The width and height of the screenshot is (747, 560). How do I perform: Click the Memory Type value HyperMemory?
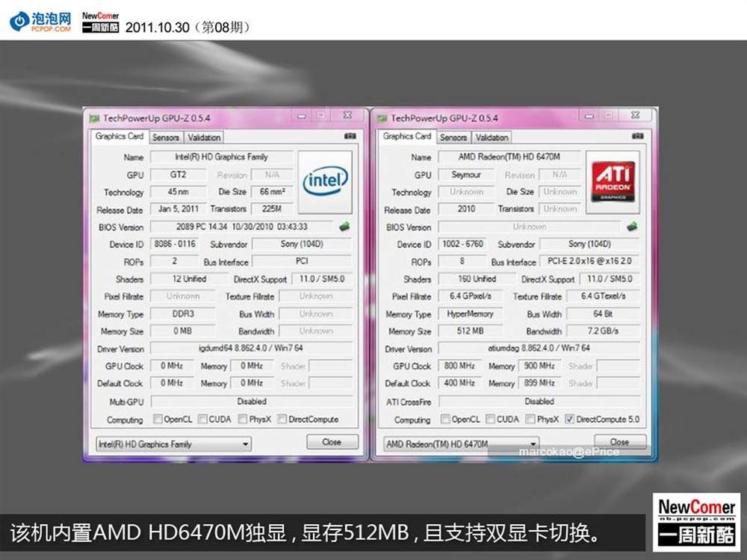(470, 314)
